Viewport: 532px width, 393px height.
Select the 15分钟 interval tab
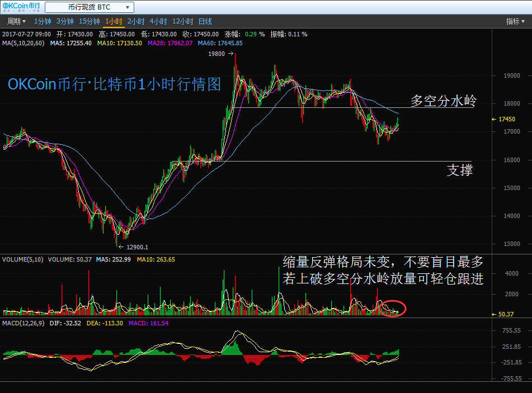(89, 21)
